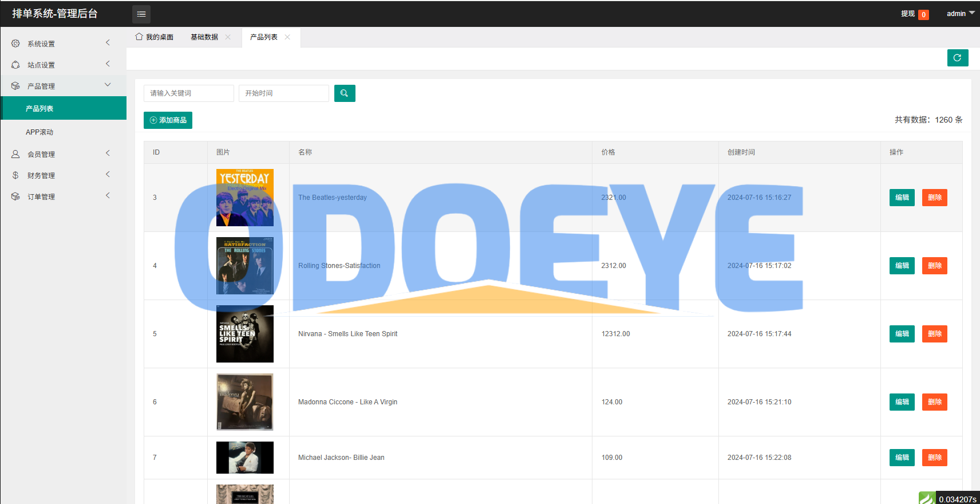Screen dimensions: 980x504
Task: Click The Beatles Yesterday album thumbnail
Action: click(245, 198)
